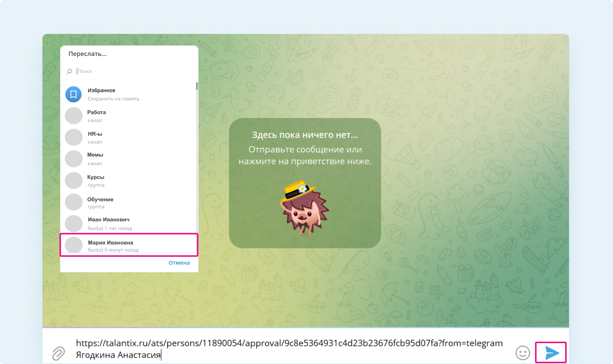Click Сохранить на память subtitle

(113, 99)
